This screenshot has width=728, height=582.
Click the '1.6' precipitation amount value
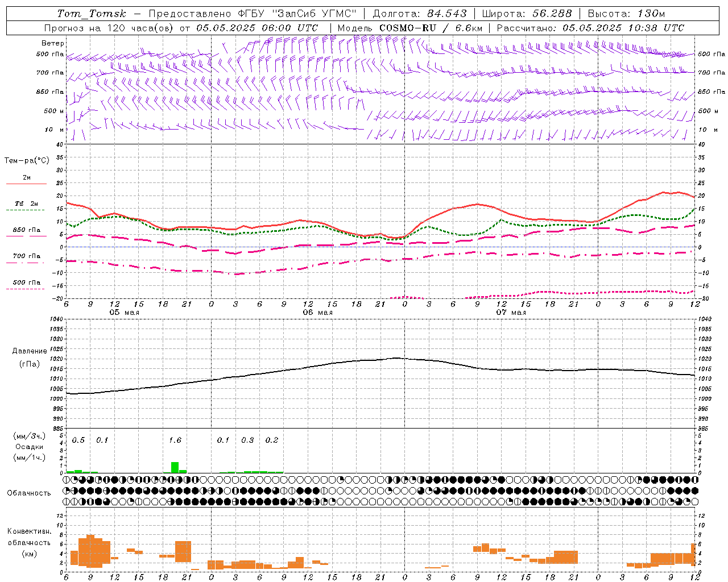tap(175, 440)
